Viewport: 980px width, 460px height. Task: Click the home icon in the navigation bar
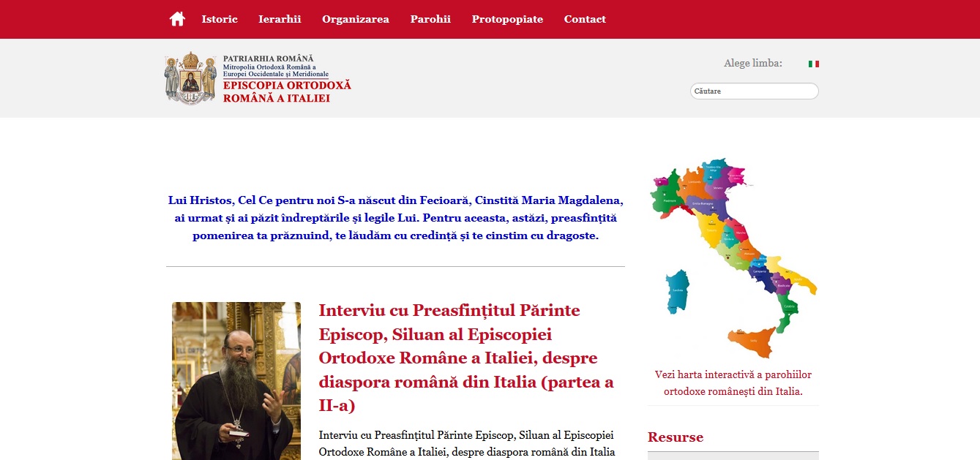pos(177,18)
